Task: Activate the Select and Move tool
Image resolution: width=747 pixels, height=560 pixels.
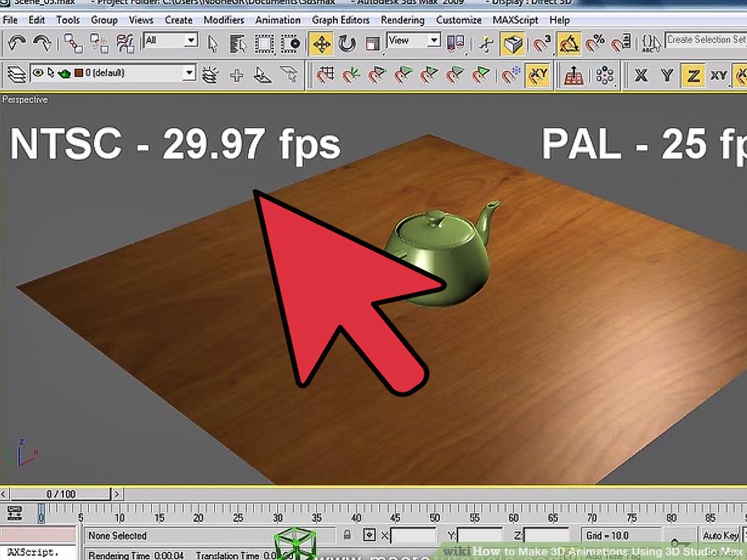Action: coord(320,42)
